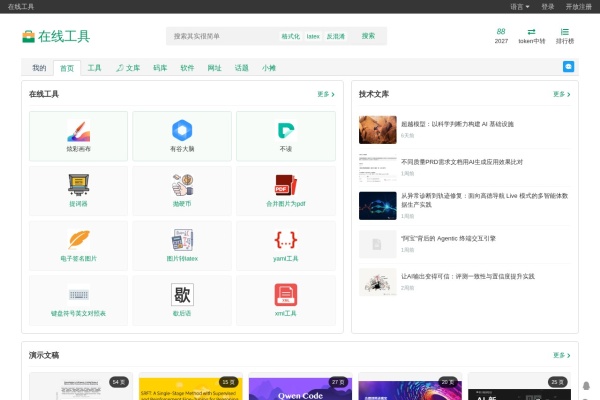This screenshot has width=600, height=400.
Task: Expand 更多 in 在线工具 section
Action: click(326, 94)
